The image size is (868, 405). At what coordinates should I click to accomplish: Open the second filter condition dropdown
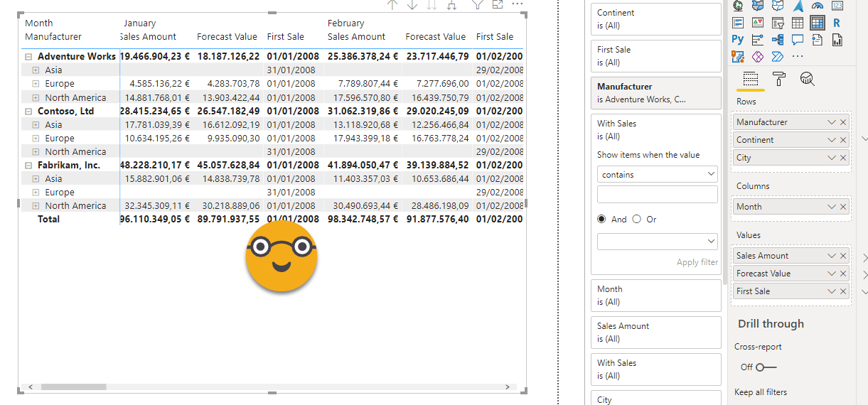click(x=658, y=242)
